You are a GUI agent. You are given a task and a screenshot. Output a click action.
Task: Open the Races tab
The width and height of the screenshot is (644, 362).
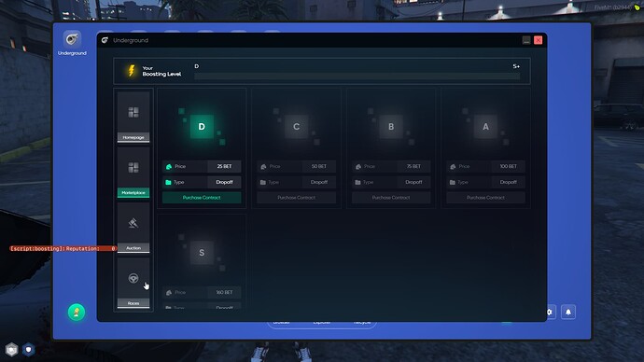point(133,283)
